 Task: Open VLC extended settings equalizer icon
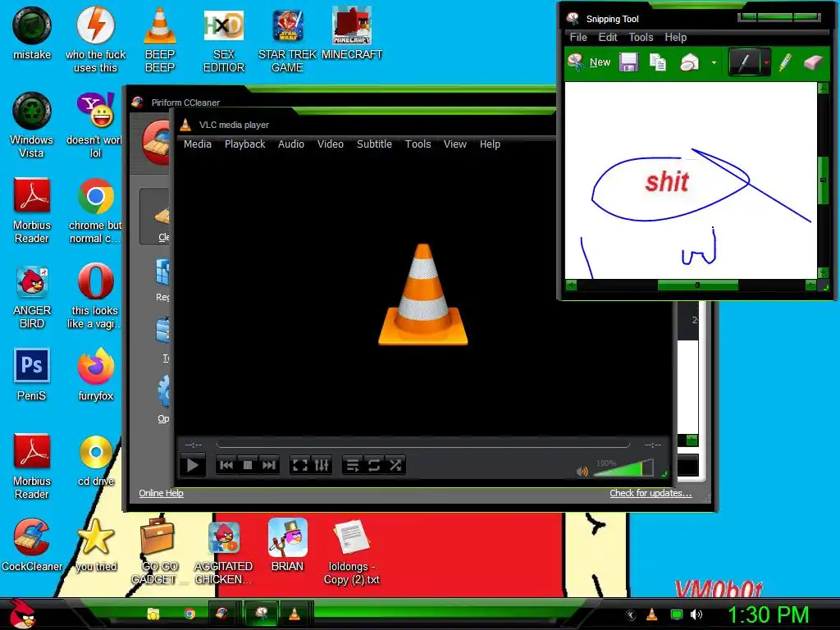[x=322, y=465]
